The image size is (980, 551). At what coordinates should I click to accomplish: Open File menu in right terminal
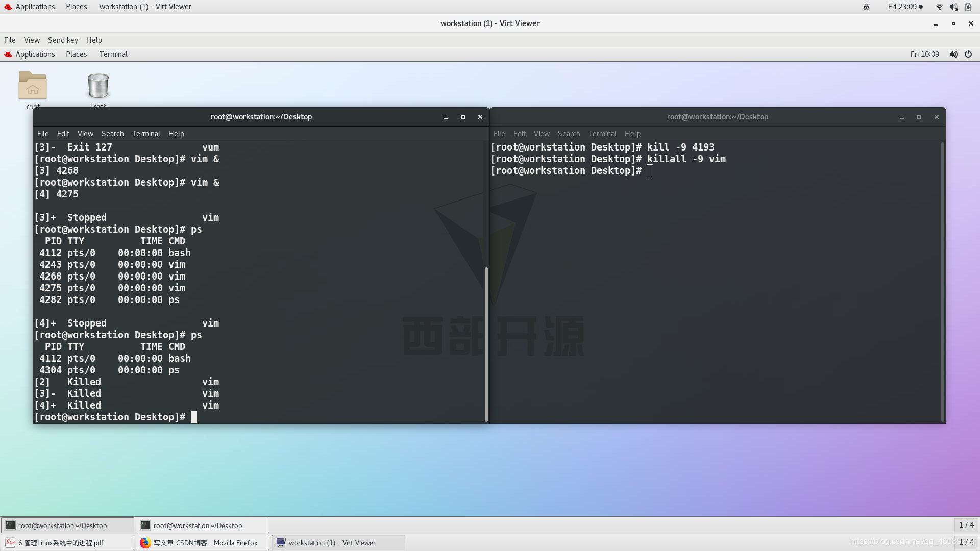point(499,134)
